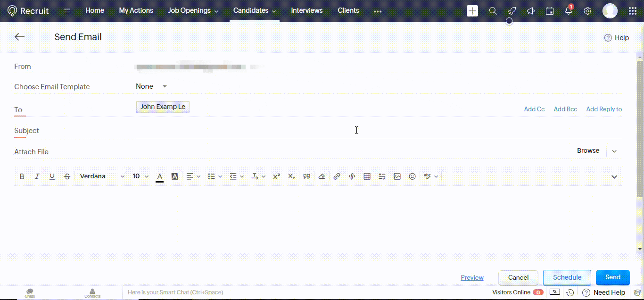644x300 pixels.
Task: Open the Choose Email Template dropdown
Action: pos(151,86)
